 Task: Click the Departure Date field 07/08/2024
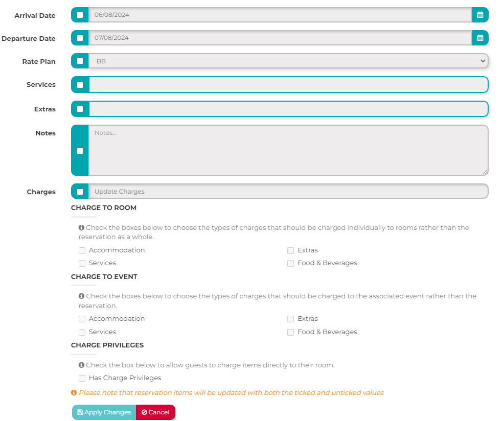pos(280,38)
